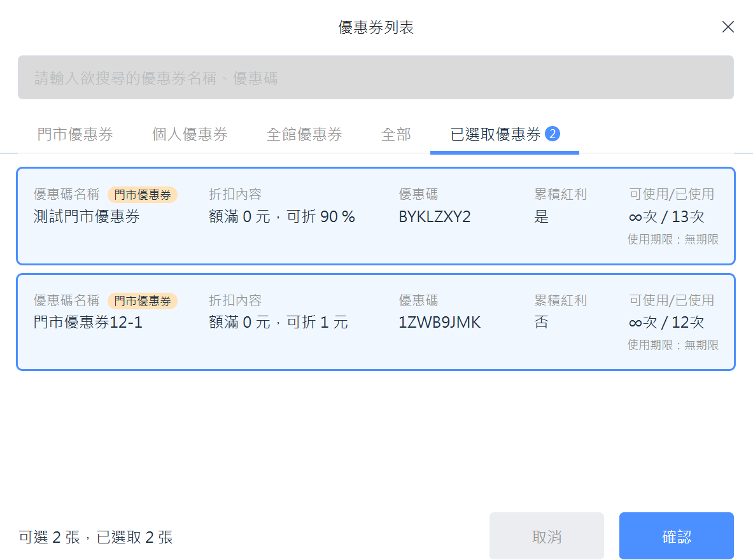Click the blue badge showing 2
This screenshot has width=753, height=560.
point(552,134)
